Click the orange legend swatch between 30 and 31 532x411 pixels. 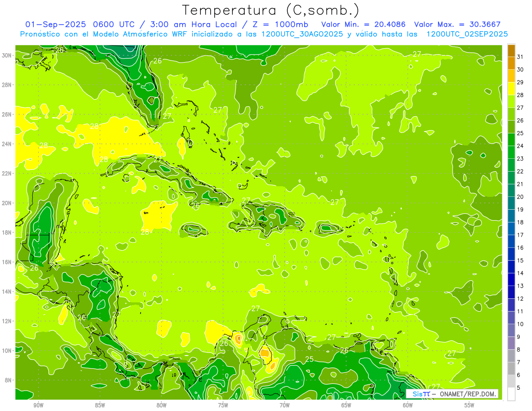[511, 63]
